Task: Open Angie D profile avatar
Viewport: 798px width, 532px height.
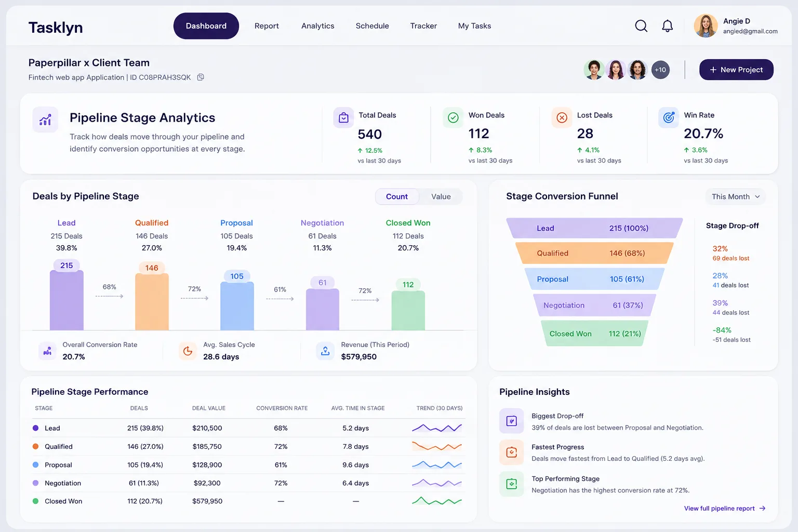Action: pyautogui.click(x=706, y=26)
